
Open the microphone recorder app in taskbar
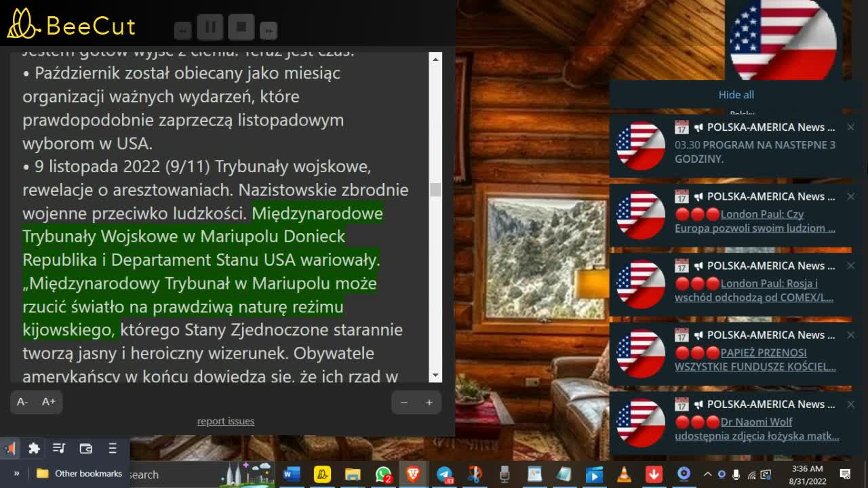tap(505, 474)
